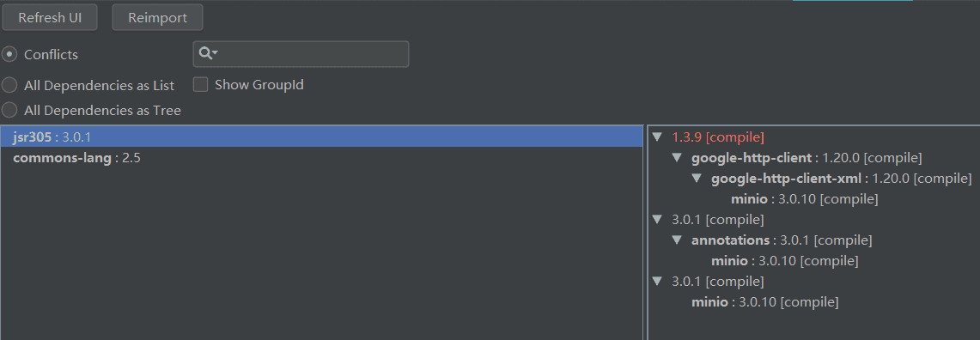Screen dimensions: 980x340
Task: Select jsr305 : 3.0.1 in conflicts list
Action: coord(322,137)
